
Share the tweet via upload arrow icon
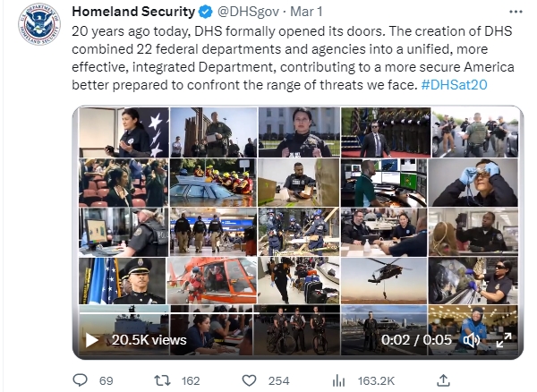point(443,380)
